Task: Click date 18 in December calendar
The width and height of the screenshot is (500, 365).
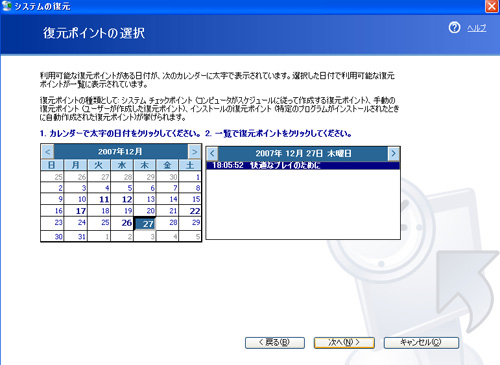Action: (99, 211)
